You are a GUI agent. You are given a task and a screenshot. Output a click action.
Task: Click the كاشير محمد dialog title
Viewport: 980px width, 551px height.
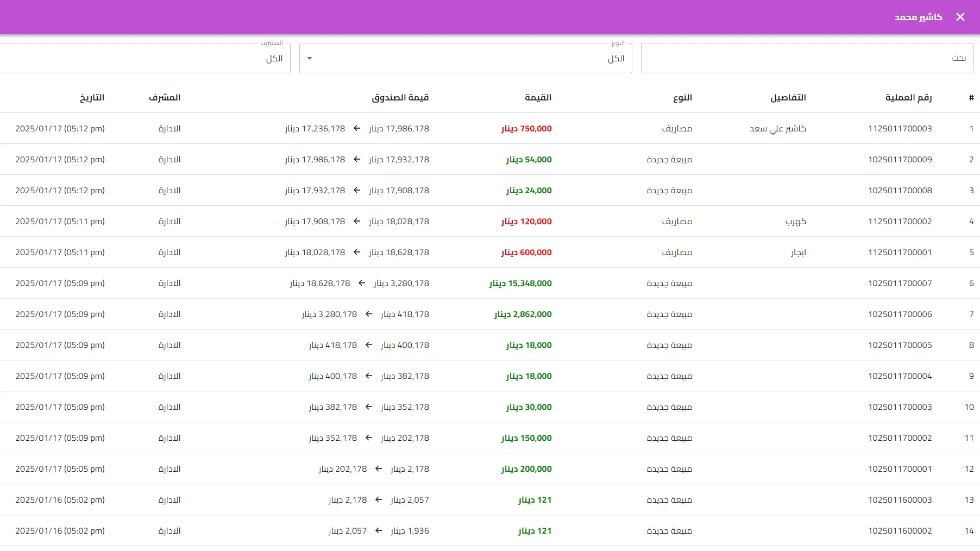tap(918, 17)
